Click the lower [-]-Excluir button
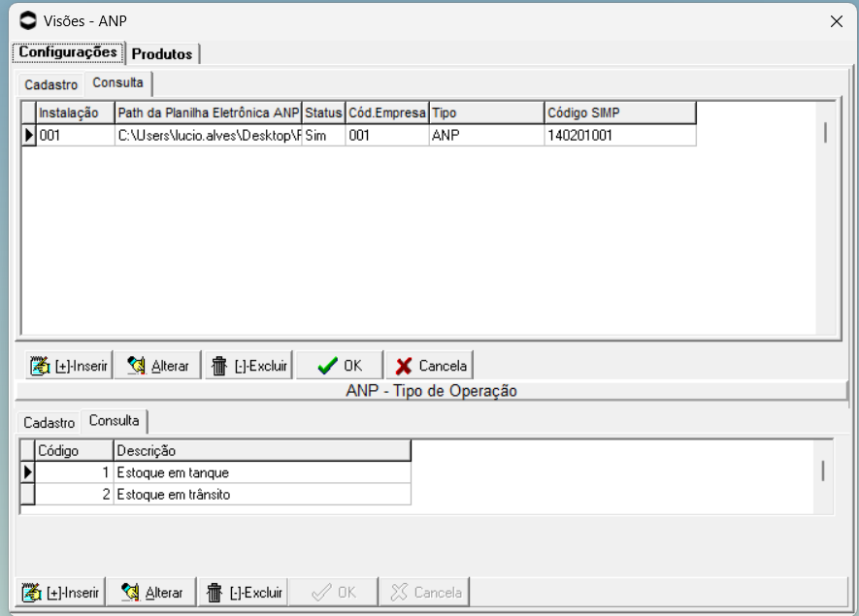The width and height of the screenshot is (859, 616). 244,592
